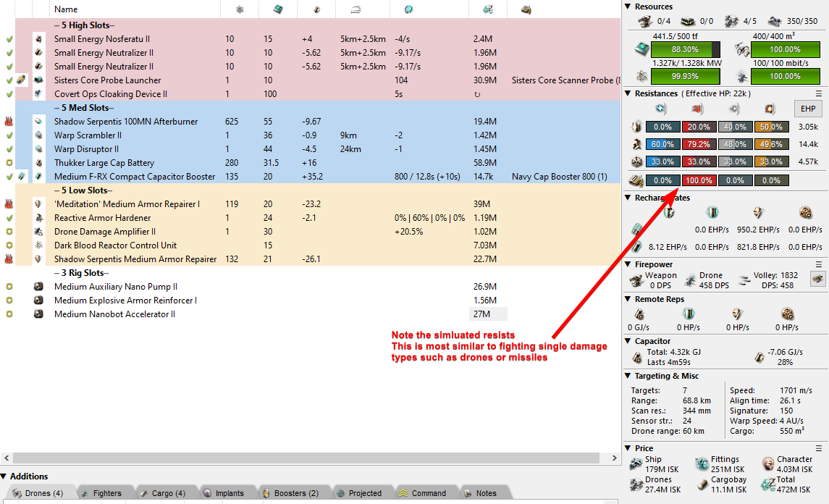Click the CPU usage 88.30% bar
The height and width of the screenshot is (504, 829).
click(x=685, y=49)
